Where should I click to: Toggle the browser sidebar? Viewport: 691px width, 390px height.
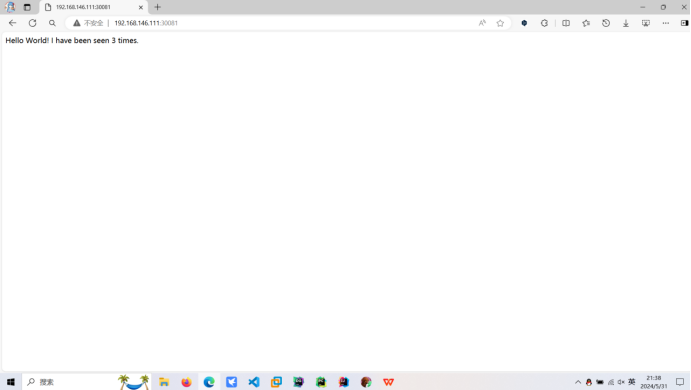pyautogui.click(x=684, y=23)
